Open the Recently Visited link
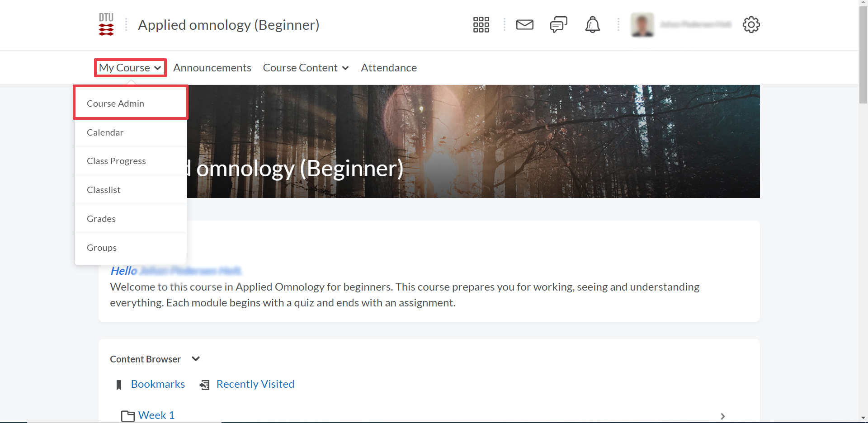868x423 pixels. coord(255,384)
